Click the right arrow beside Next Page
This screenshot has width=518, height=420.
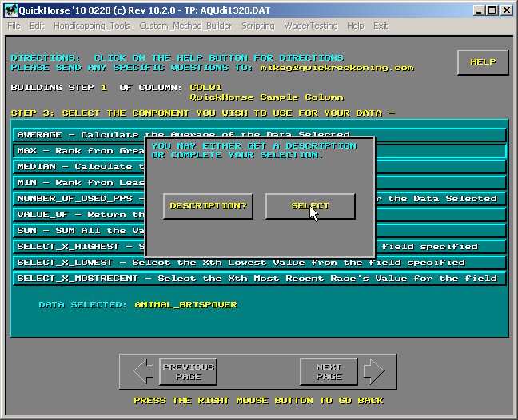(373, 371)
